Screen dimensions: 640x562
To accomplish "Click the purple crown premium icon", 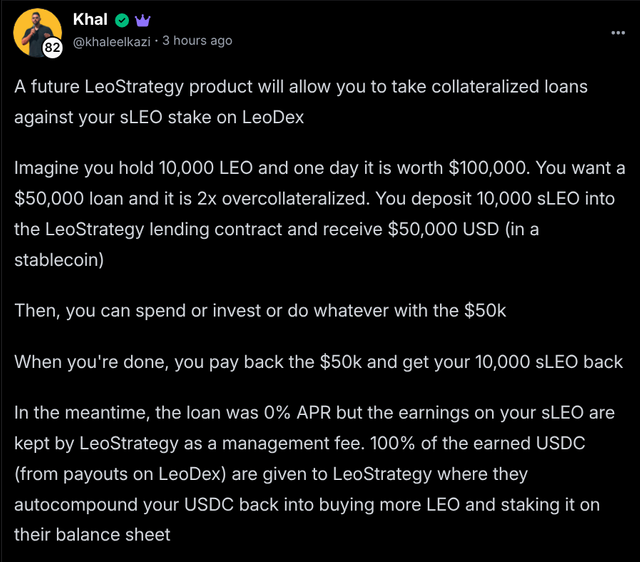I will [142, 20].
